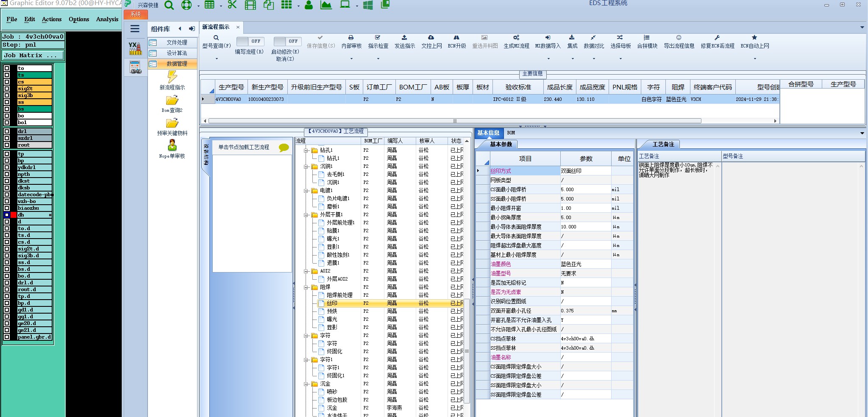Click the green Windows logo icon
This screenshot has width=868, height=417.
(x=368, y=5)
